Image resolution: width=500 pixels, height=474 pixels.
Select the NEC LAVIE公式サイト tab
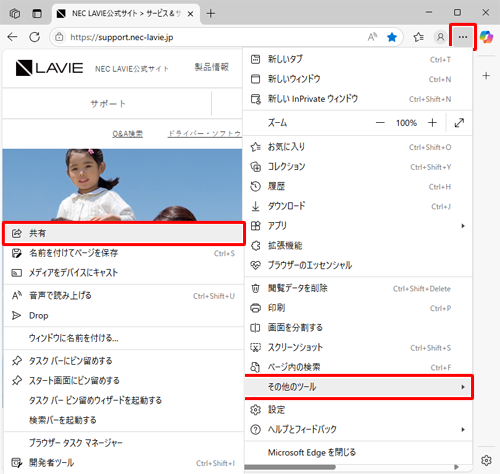point(126,14)
